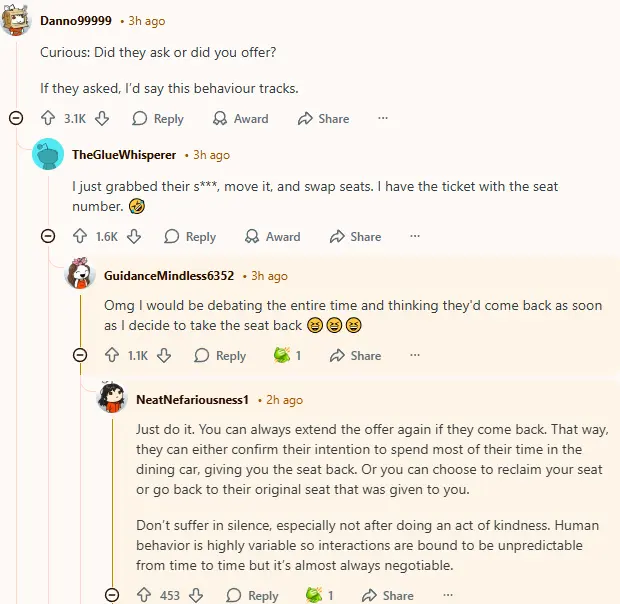Viewport: 620px width, 604px height.
Task: Open Danno99999's avatar profile
Action: point(17,21)
